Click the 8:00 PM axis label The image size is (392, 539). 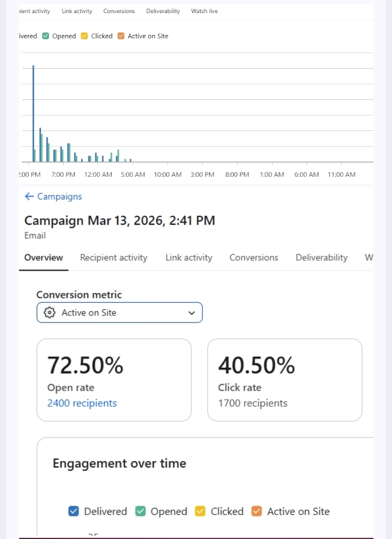(x=237, y=174)
